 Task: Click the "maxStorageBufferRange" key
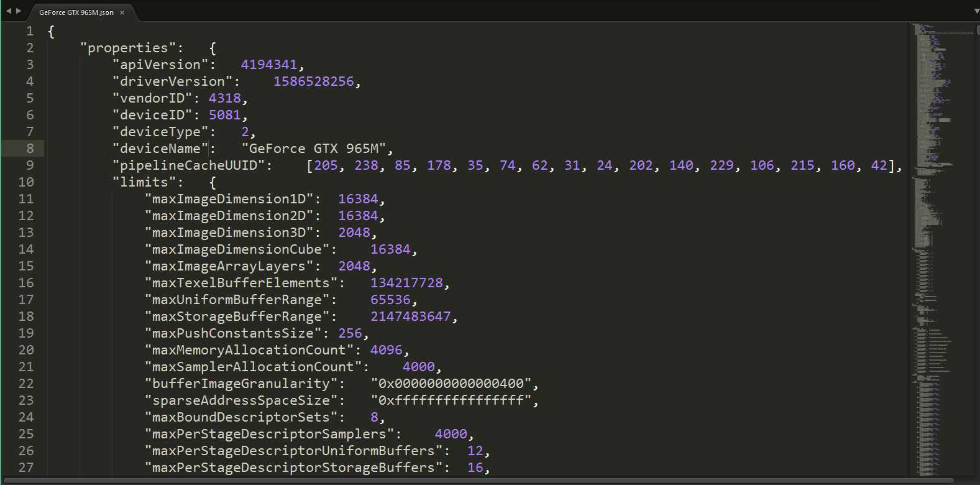click(237, 316)
